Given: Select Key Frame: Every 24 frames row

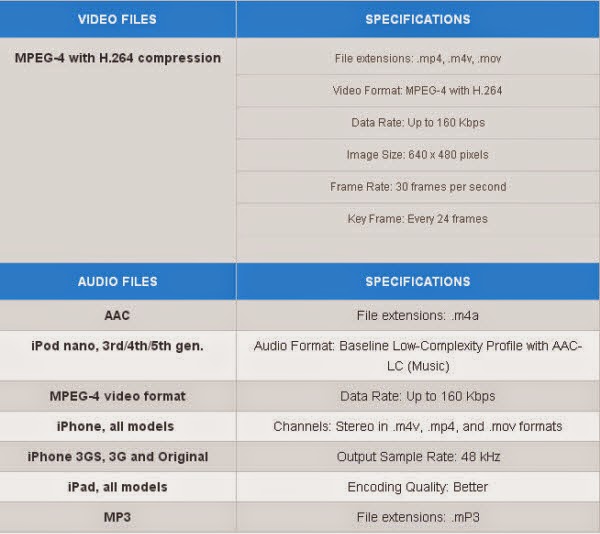Looking at the screenshot, I should click(418, 219).
